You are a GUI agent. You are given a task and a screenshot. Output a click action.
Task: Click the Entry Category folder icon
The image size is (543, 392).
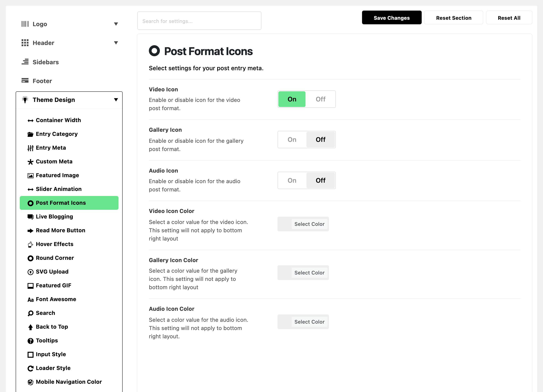(30, 134)
